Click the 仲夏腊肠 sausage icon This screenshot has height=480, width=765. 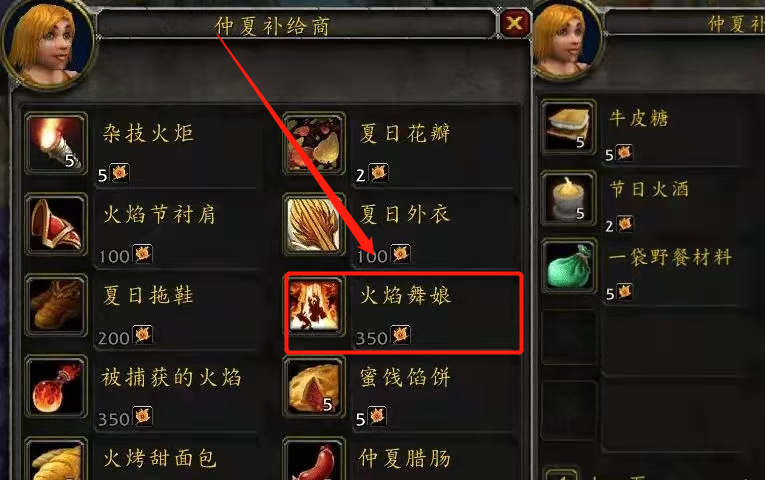(314, 460)
